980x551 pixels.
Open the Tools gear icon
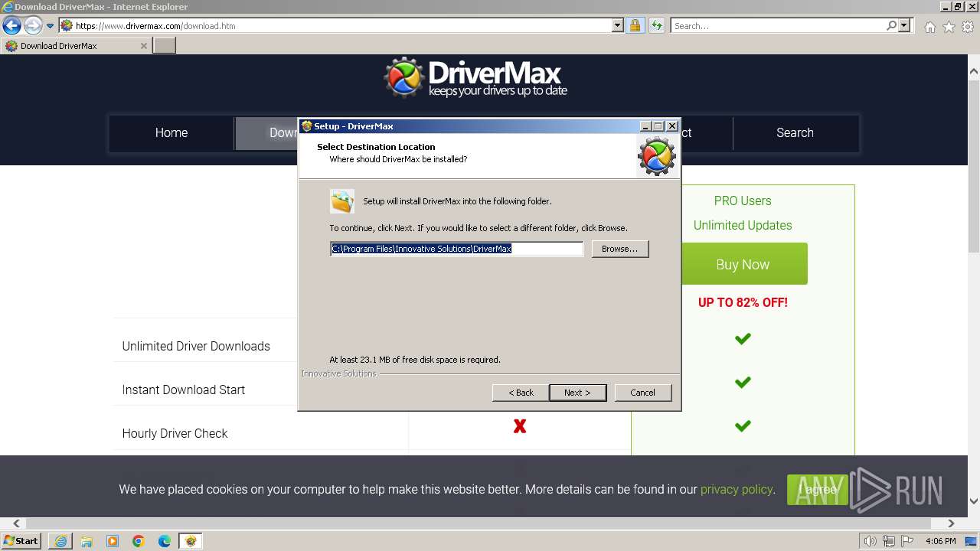tap(968, 27)
